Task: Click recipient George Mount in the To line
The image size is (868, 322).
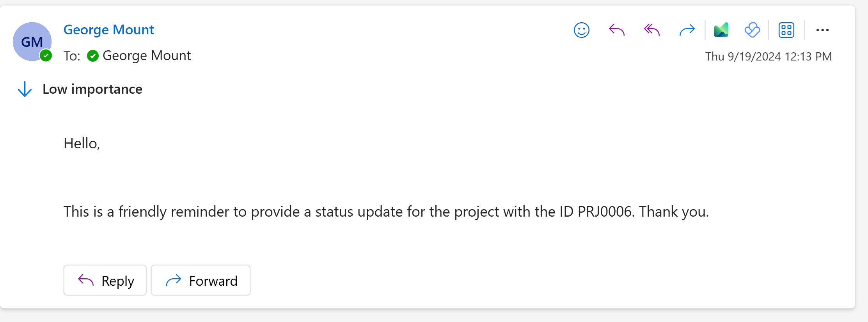Action: [x=147, y=56]
